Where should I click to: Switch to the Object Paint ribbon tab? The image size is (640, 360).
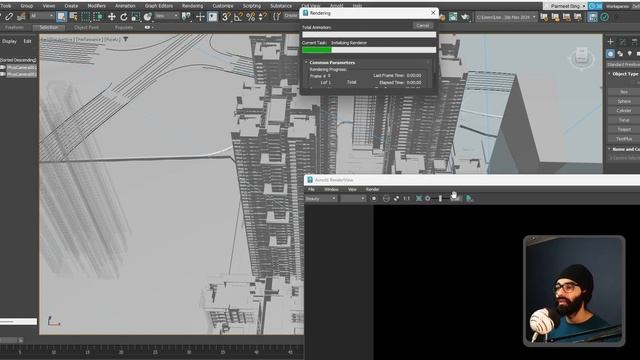coord(87,27)
